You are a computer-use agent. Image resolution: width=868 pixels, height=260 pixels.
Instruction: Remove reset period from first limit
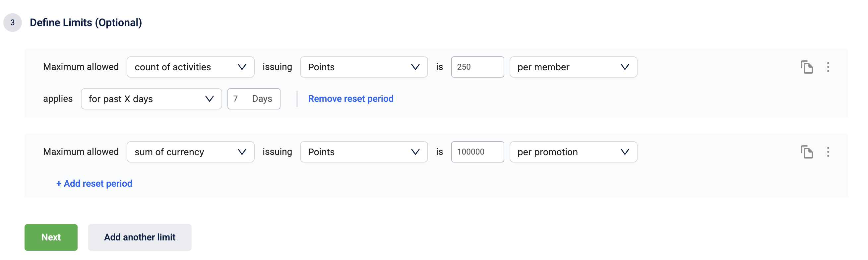[351, 99]
